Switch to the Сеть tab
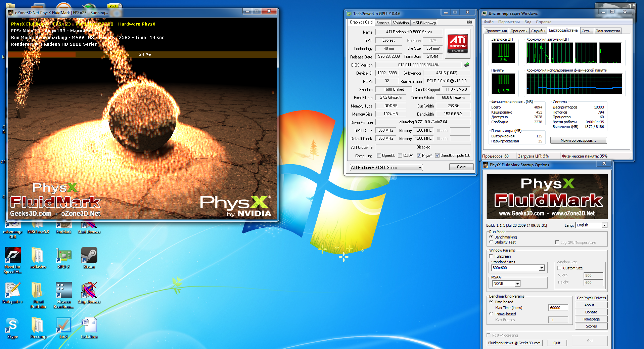644x349 pixels. (x=586, y=31)
